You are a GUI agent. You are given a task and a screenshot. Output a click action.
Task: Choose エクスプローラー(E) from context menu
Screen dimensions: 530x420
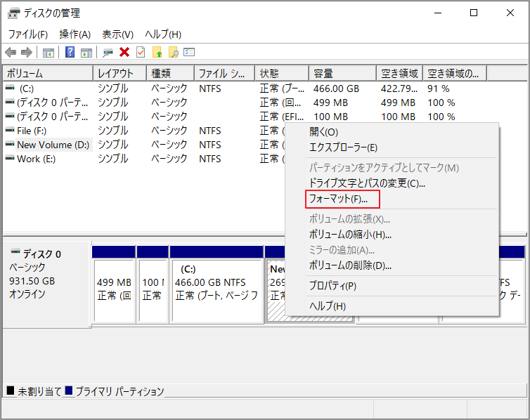pos(392,147)
